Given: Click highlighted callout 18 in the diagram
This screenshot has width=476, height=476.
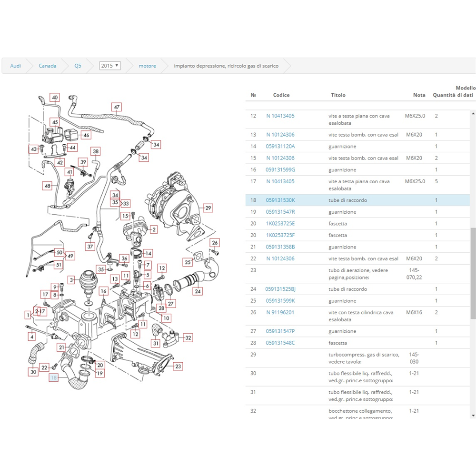Looking at the screenshot, I should coord(54,378).
